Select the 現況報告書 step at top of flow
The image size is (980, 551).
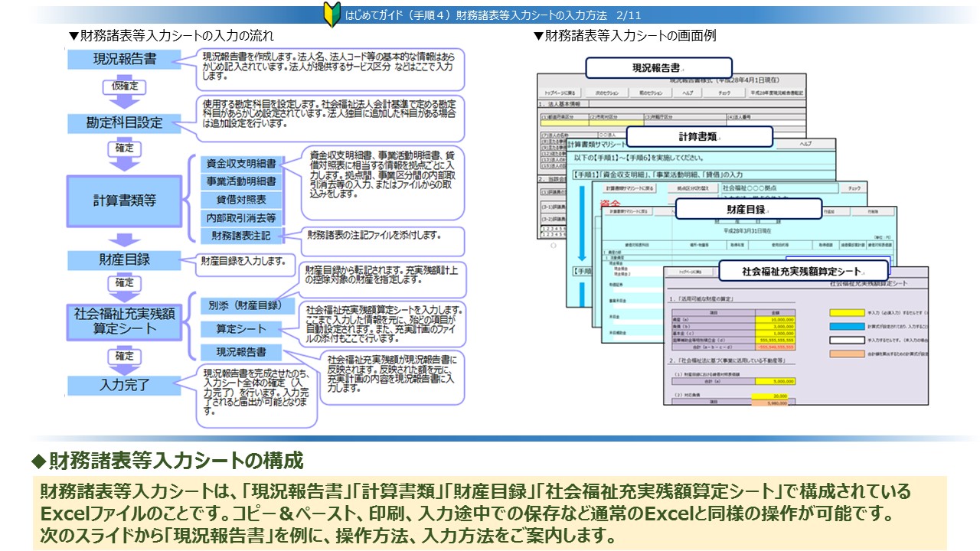(125, 59)
